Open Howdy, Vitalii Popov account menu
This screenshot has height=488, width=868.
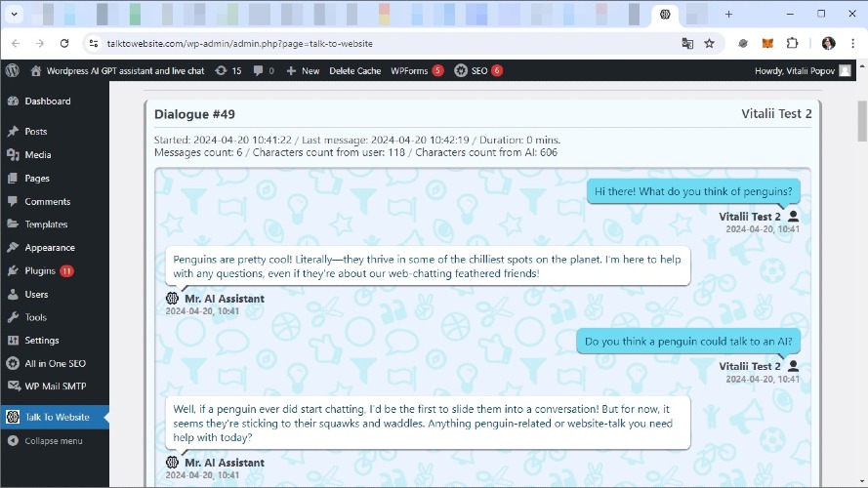pos(803,71)
